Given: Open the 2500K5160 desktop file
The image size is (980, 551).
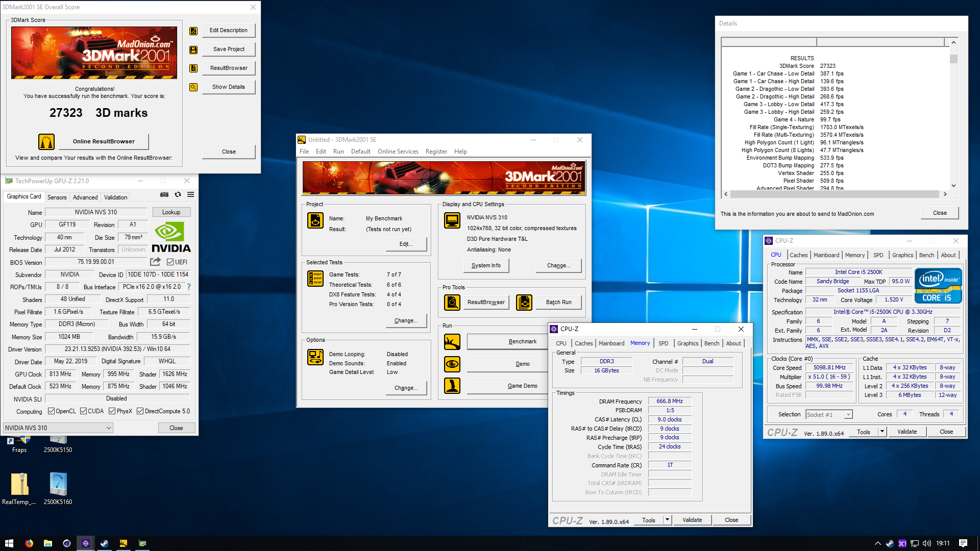Looking at the screenshot, I should coord(58,489).
